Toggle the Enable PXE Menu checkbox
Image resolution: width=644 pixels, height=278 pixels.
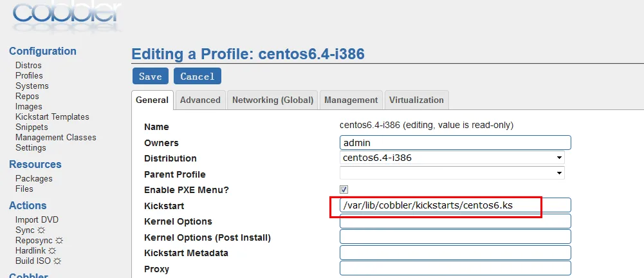point(344,189)
